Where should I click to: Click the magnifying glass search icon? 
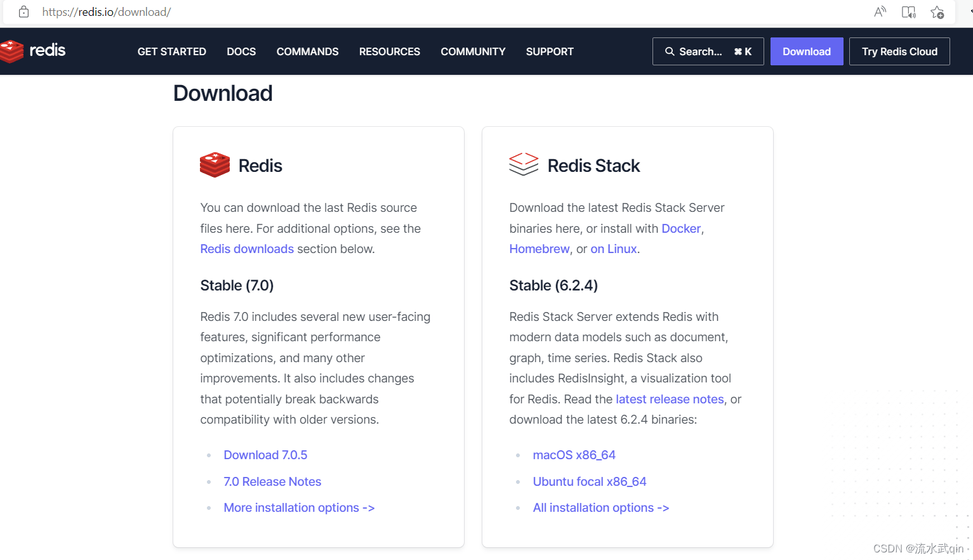coord(669,51)
